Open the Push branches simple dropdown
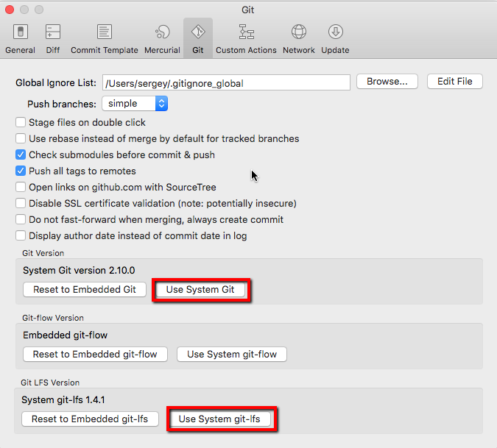The height and width of the screenshot is (448, 497). click(x=135, y=104)
